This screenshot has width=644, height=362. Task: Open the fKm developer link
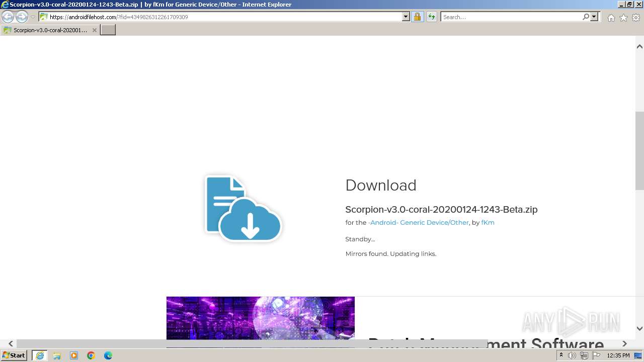tap(488, 222)
